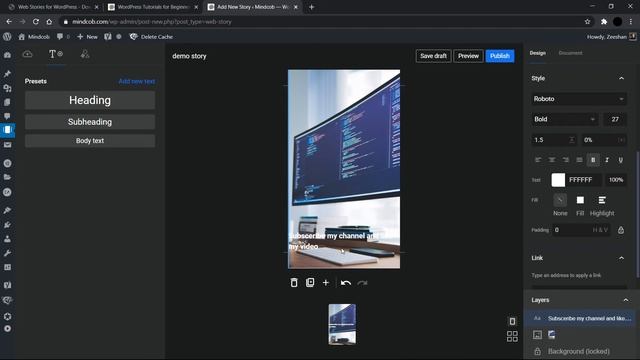The image size is (640, 360).
Task: Open Roboto font family dropdown
Action: pyautogui.click(x=579, y=99)
